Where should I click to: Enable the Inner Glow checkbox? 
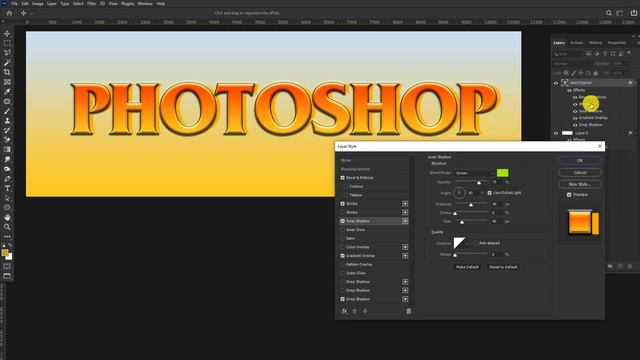pos(342,230)
